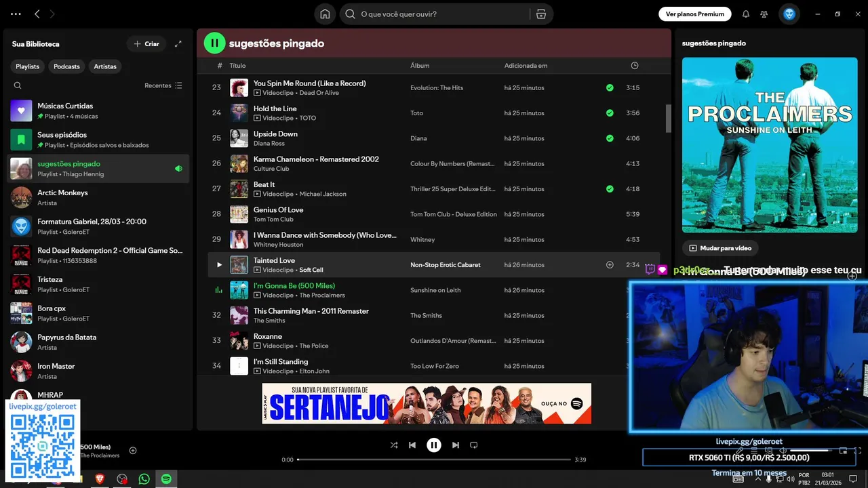
Task: Open the Non-Stop Erotic Cabaret album link
Action: pyautogui.click(x=445, y=265)
